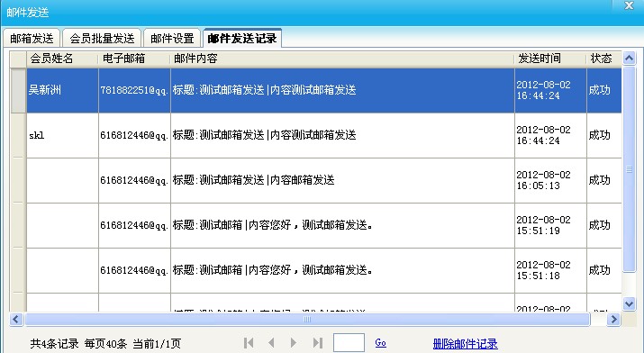Click the row selector of the 吴新洲 row
Screen dimensions: 644x353
18,90
